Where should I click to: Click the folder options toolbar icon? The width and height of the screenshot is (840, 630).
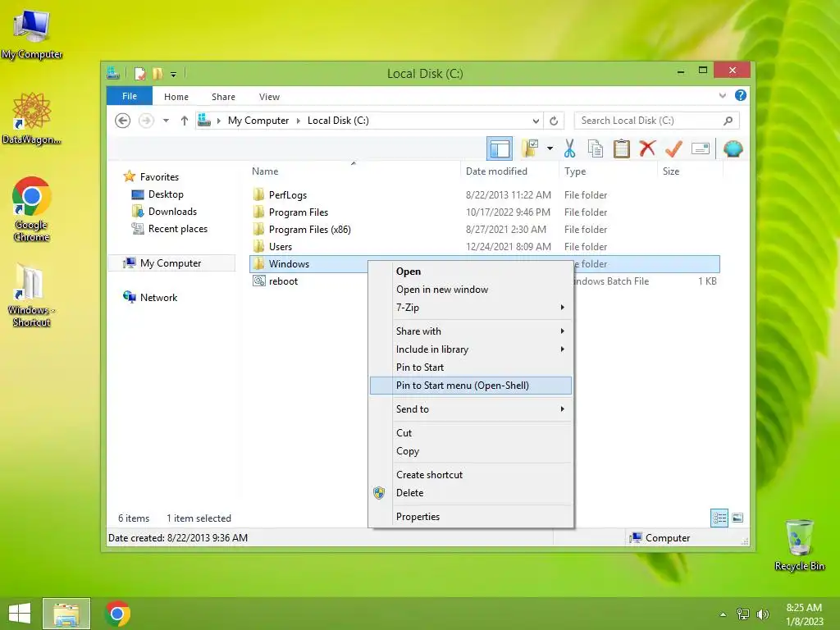point(530,148)
